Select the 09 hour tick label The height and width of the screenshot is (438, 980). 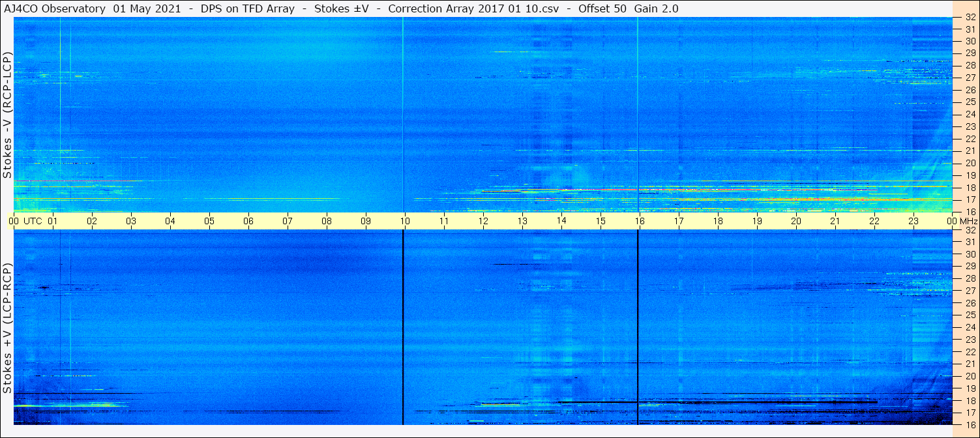click(366, 221)
